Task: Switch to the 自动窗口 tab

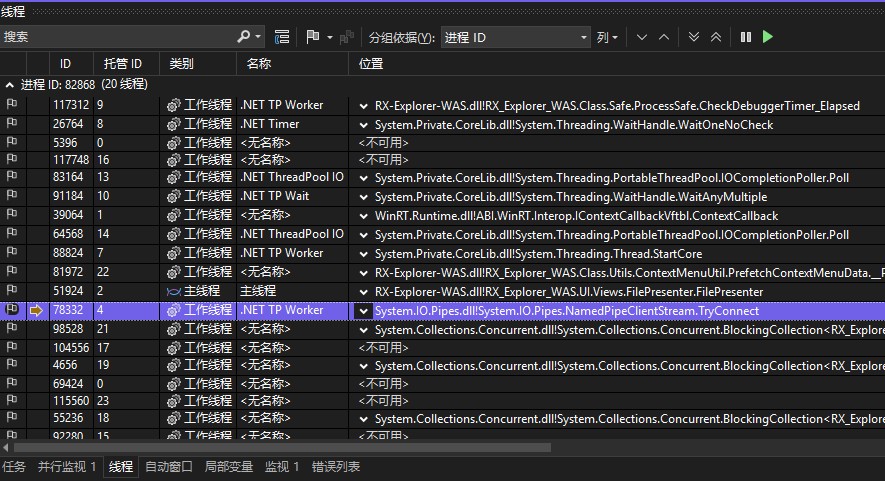Action: click(168, 467)
